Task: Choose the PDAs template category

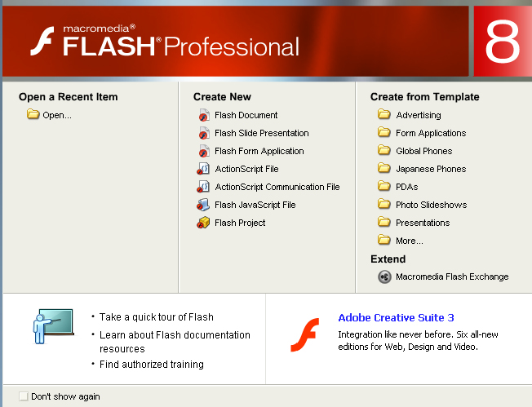Action: pyautogui.click(x=407, y=188)
